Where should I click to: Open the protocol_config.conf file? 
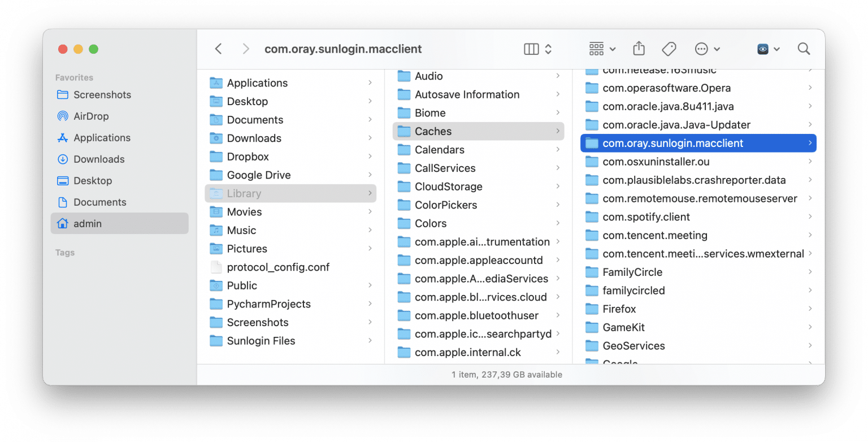[x=279, y=267]
